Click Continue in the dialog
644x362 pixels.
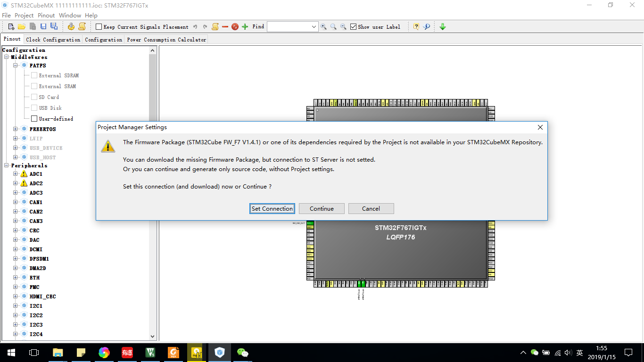(x=322, y=209)
